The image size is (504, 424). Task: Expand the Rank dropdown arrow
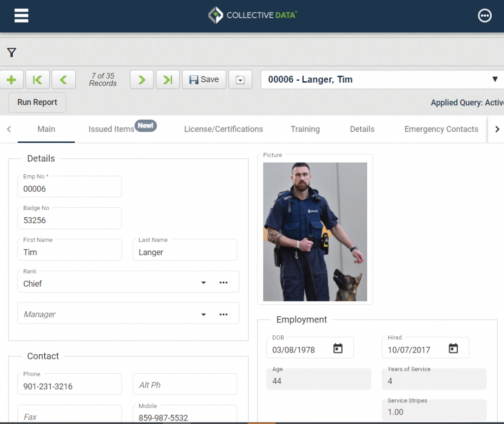(x=204, y=283)
